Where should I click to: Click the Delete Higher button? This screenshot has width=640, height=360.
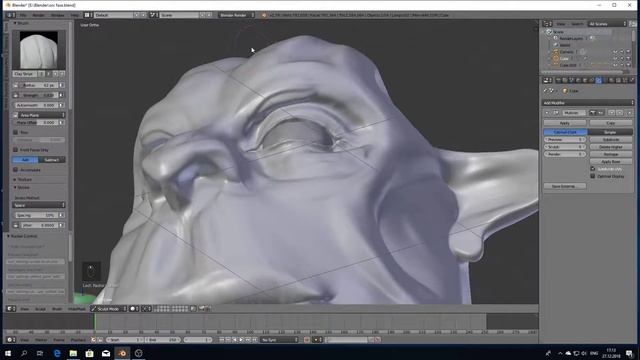pyautogui.click(x=611, y=147)
